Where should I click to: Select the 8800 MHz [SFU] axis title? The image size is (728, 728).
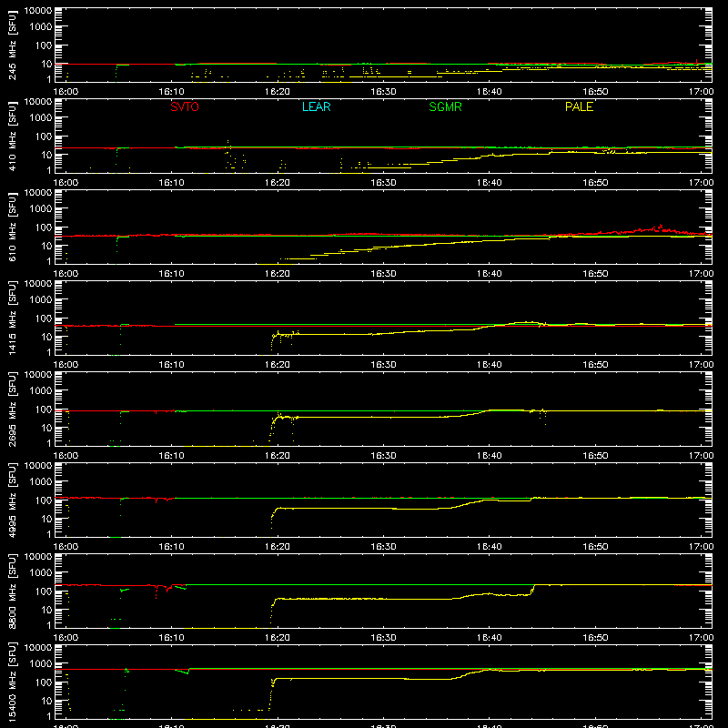(13, 591)
